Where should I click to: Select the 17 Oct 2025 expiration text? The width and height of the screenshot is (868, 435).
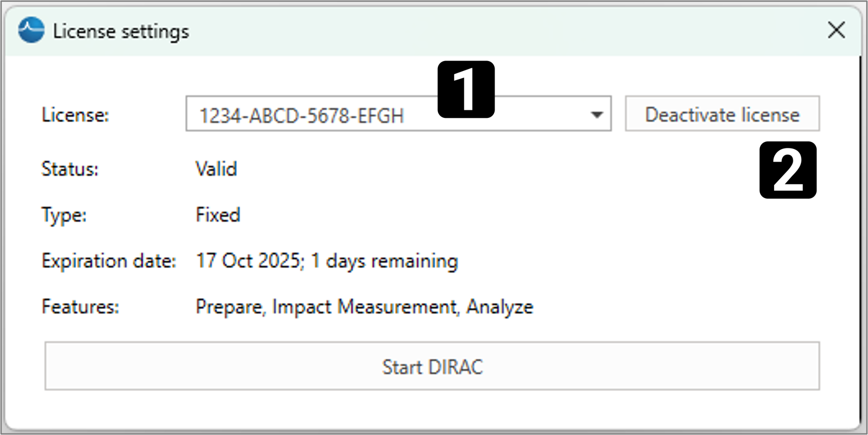pyautogui.click(x=248, y=261)
